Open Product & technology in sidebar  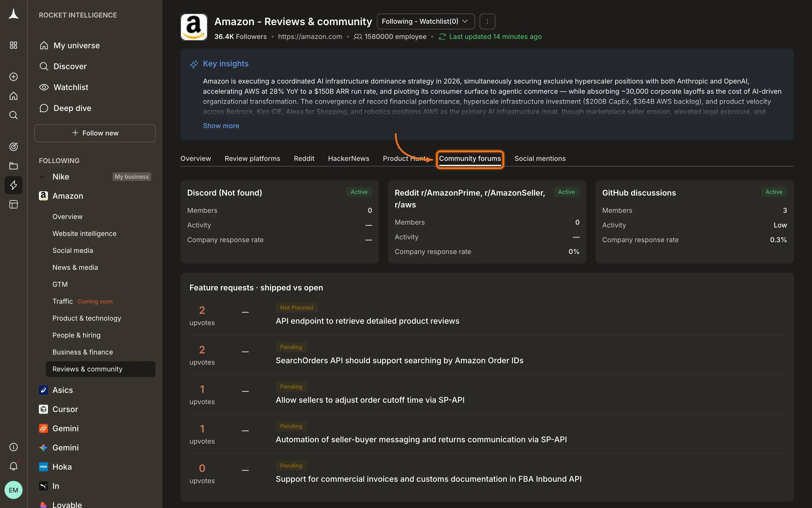(x=87, y=318)
